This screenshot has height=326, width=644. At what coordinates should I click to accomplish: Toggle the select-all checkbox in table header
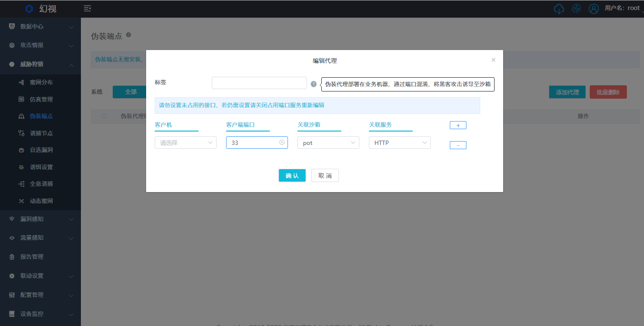104,116
